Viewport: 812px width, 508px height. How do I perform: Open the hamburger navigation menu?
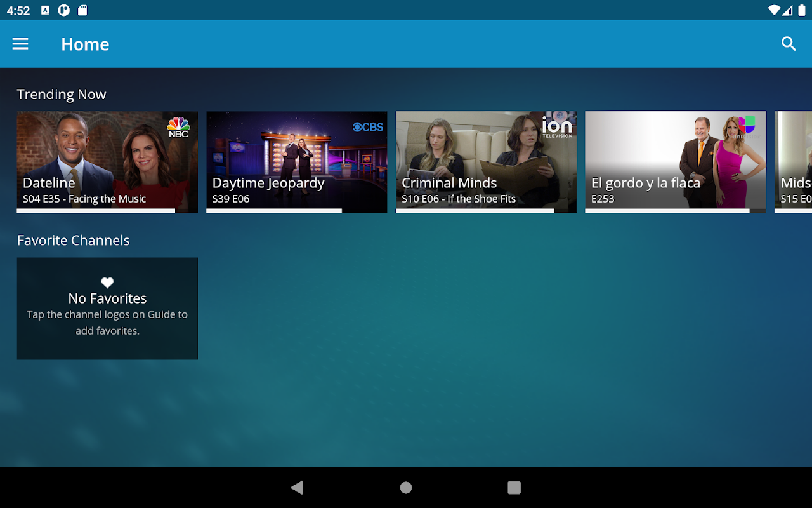[x=20, y=44]
